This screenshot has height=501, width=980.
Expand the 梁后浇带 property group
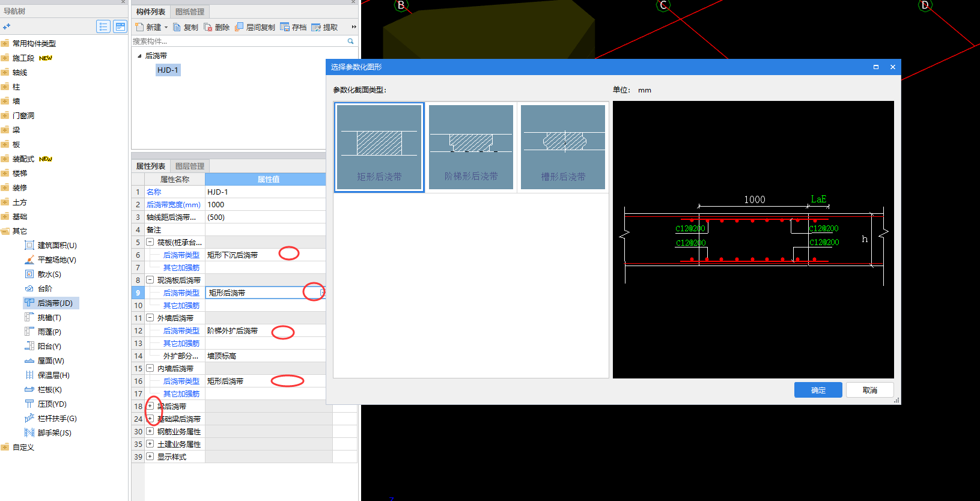point(150,406)
